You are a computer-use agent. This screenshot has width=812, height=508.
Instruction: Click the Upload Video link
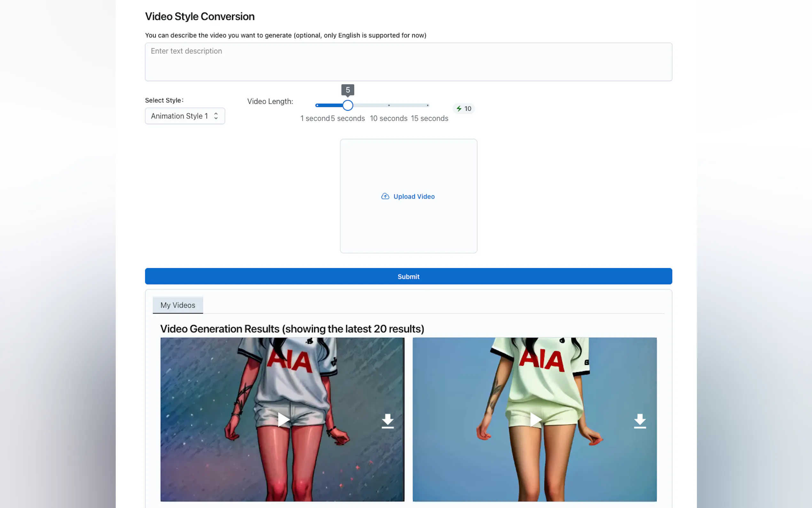click(414, 196)
